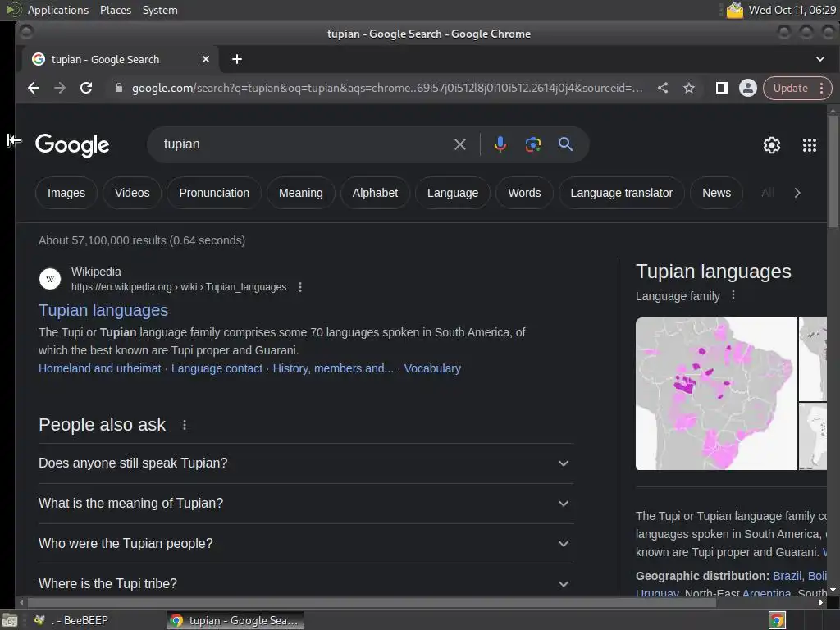Screen dimensions: 840x630
Task: Open a new tab with plus button
Action: 237,59
